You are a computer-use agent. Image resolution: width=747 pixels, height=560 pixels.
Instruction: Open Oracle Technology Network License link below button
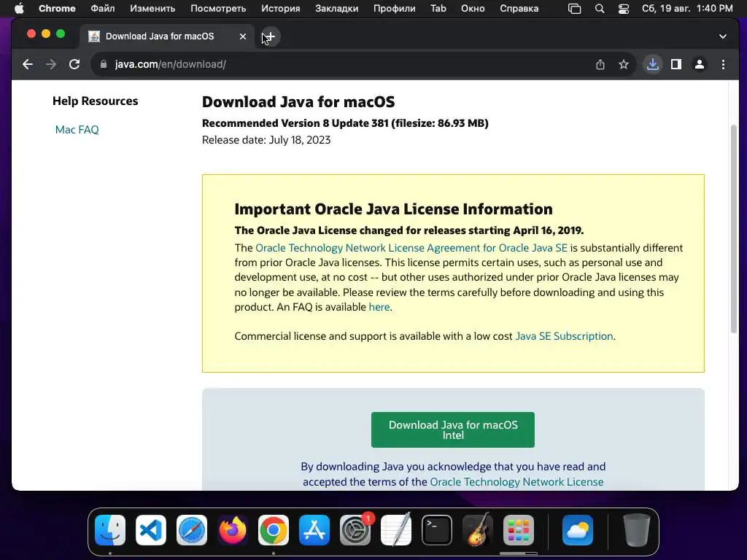coord(516,482)
